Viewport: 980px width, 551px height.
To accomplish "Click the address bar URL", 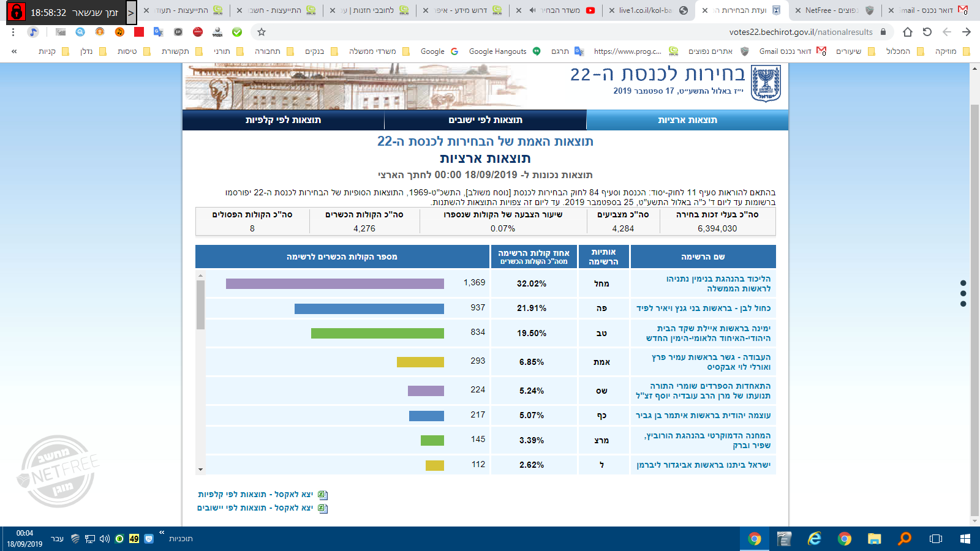I will [801, 32].
